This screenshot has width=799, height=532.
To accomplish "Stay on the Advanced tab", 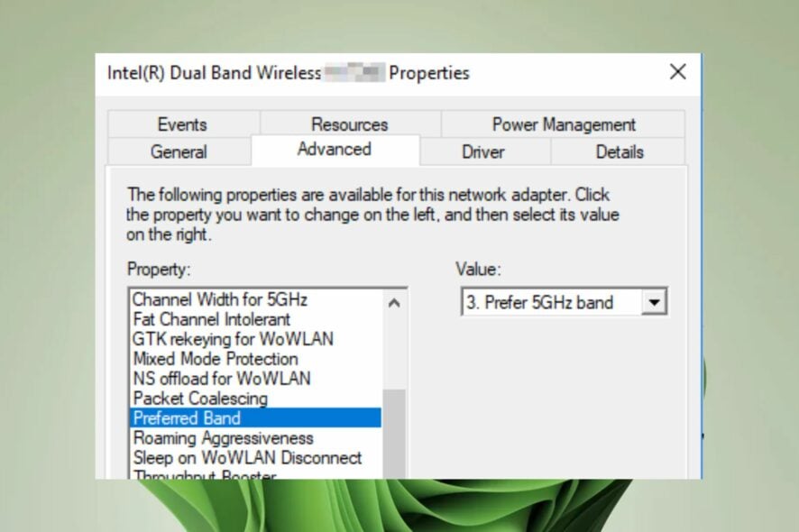I will pyautogui.click(x=335, y=150).
